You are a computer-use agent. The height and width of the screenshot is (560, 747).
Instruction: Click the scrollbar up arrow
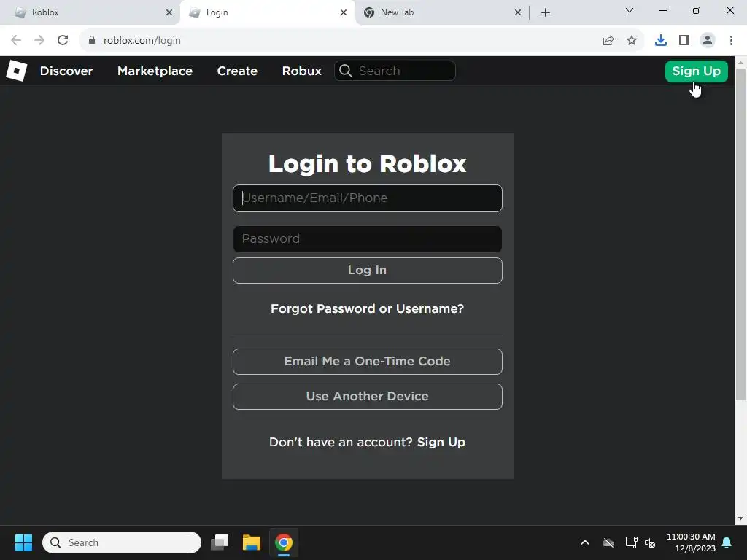coord(740,63)
